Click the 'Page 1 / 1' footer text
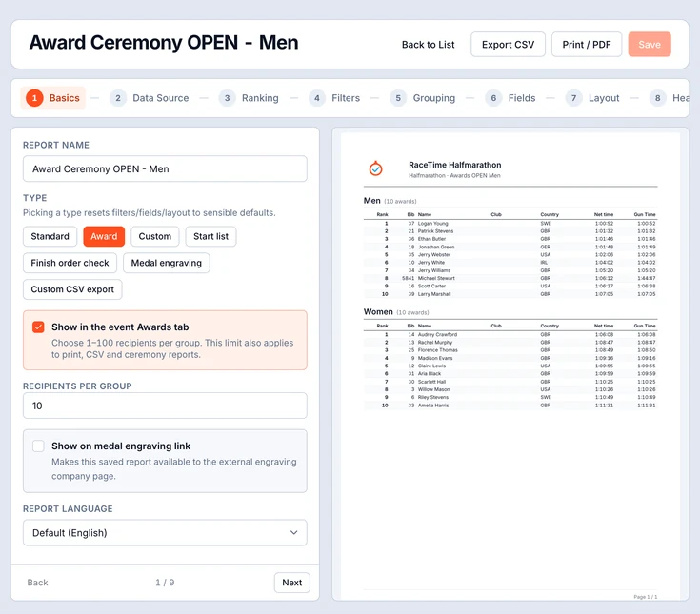700x614 pixels. point(645,597)
